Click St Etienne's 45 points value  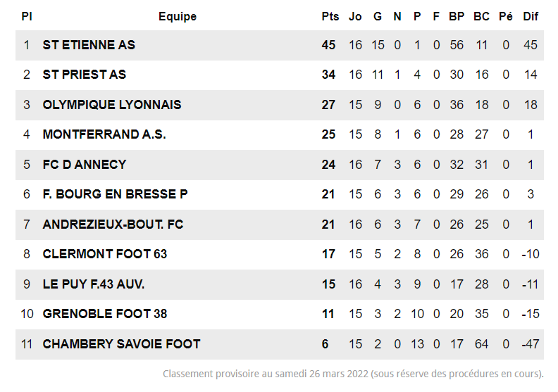click(x=328, y=45)
